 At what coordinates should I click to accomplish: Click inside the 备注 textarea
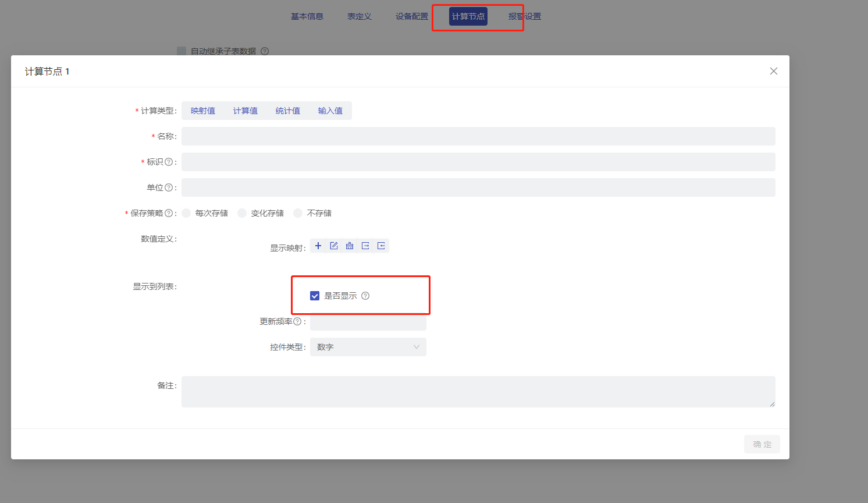[x=478, y=392]
